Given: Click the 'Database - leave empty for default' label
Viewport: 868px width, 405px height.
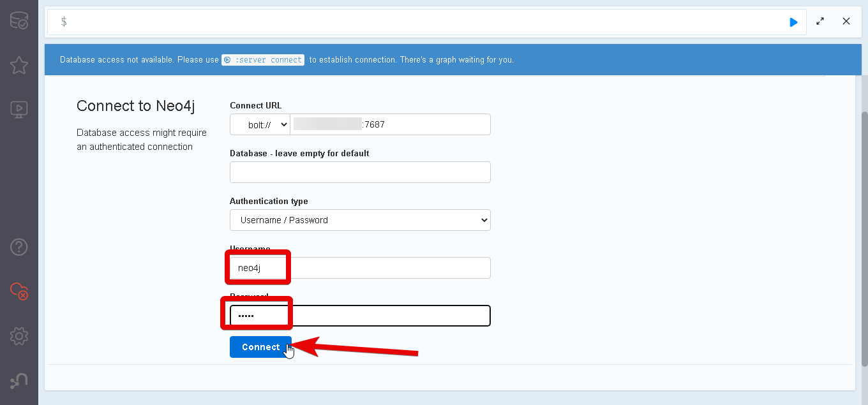Looking at the screenshot, I should 299,153.
